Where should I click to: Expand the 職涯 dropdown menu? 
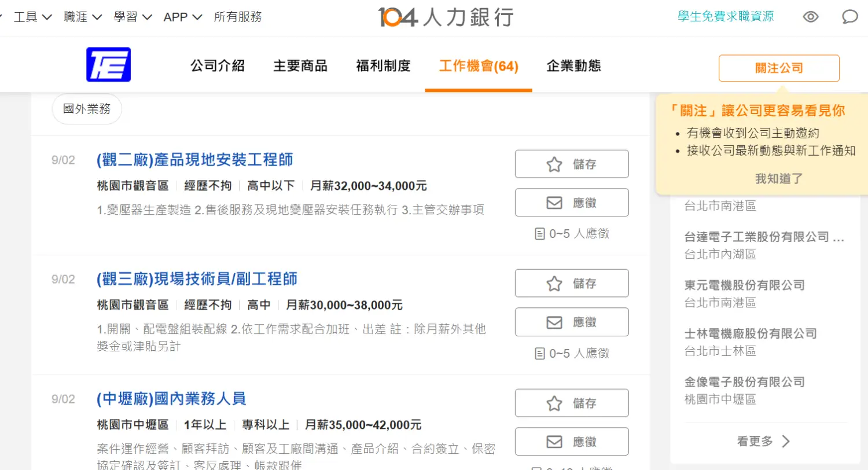pyautogui.click(x=83, y=17)
